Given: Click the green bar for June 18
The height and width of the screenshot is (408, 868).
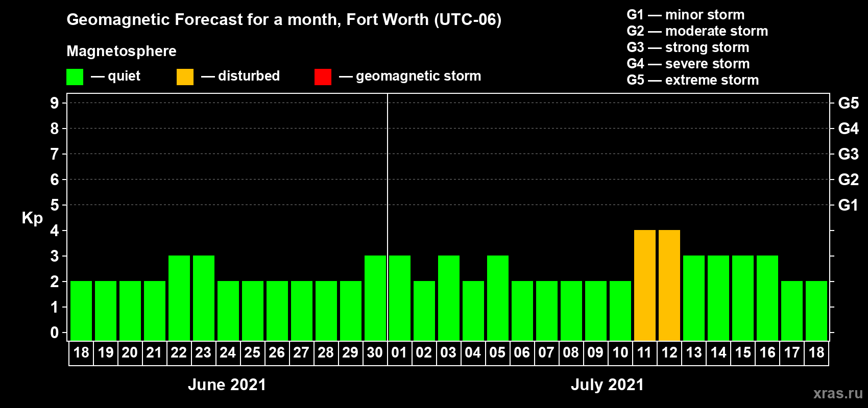Looking at the screenshot, I should (x=81, y=311).
